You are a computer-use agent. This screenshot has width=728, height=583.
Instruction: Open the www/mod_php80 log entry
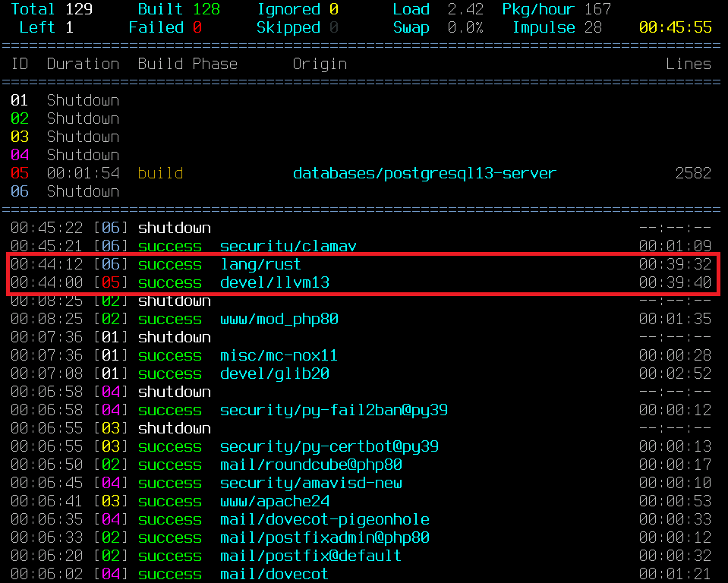tap(279, 319)
